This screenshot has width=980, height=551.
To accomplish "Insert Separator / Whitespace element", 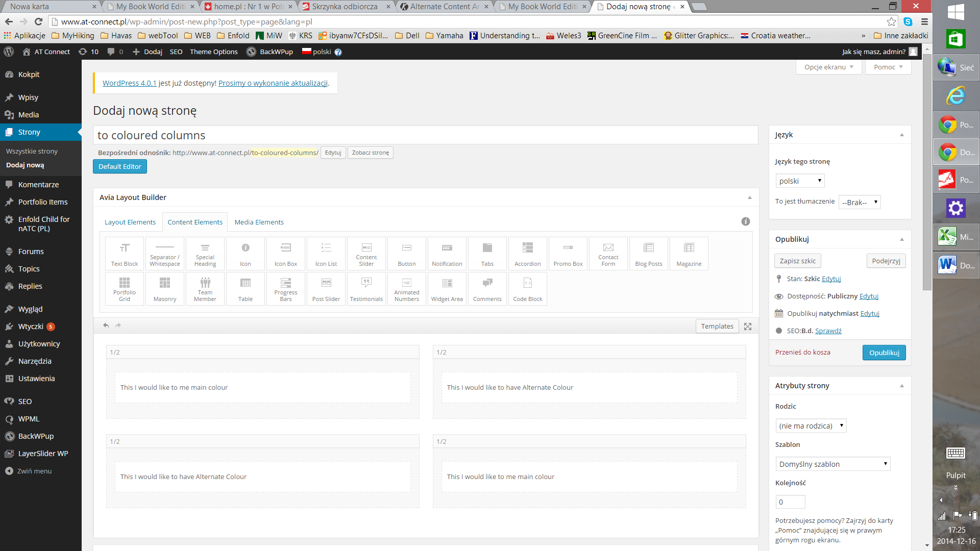I will (165, 254).
